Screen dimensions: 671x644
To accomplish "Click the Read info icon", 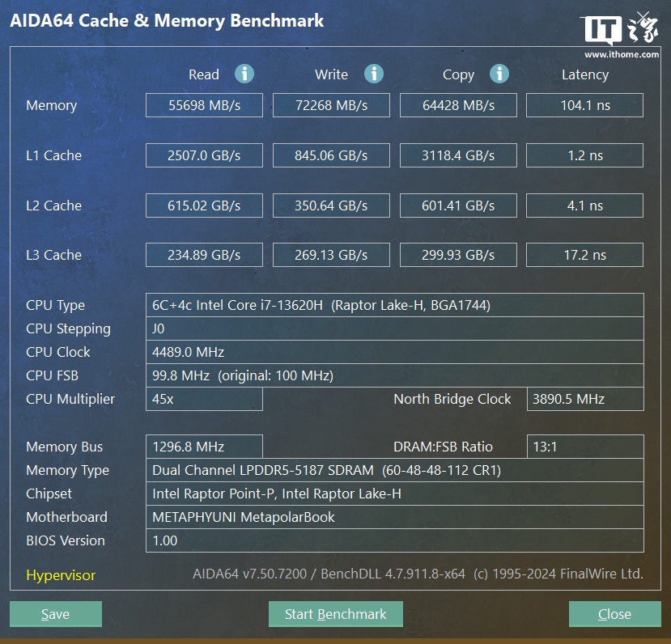I will coord(244,74).
